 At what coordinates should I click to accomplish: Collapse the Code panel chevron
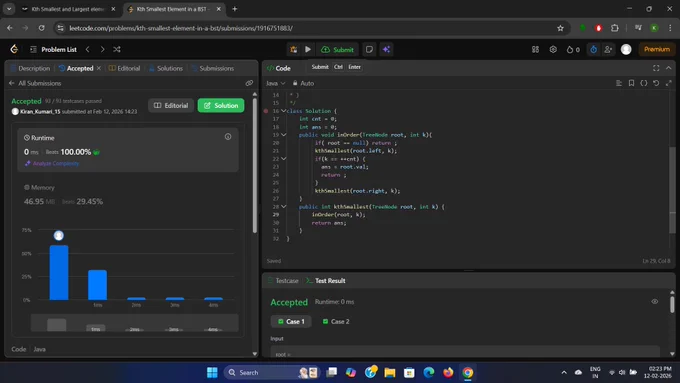pos(668,68)
